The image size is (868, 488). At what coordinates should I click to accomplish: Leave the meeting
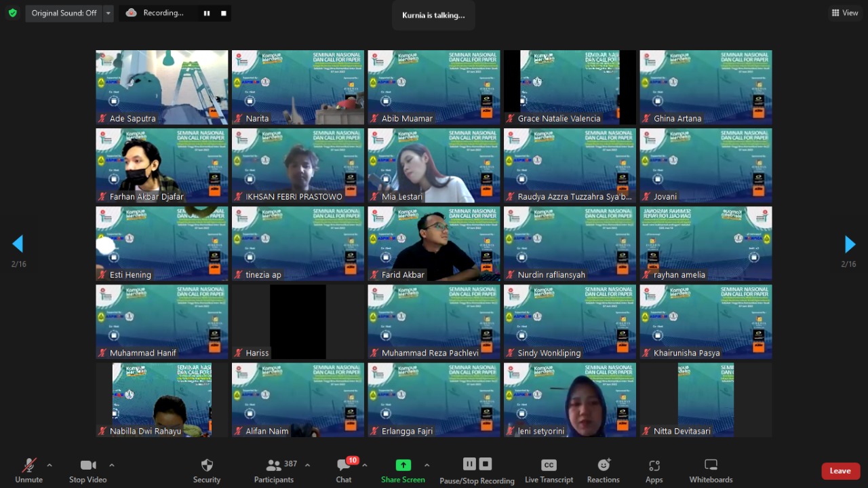840,471
